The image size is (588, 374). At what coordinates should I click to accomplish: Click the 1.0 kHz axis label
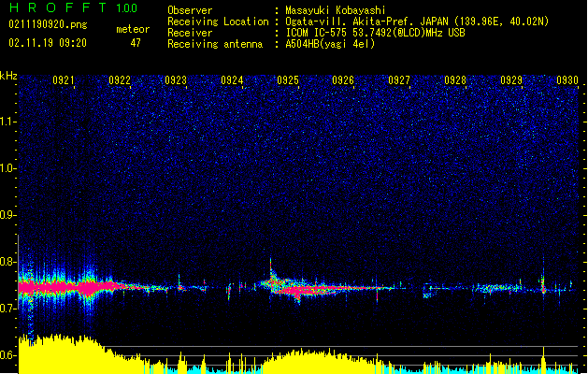(8, 168)
